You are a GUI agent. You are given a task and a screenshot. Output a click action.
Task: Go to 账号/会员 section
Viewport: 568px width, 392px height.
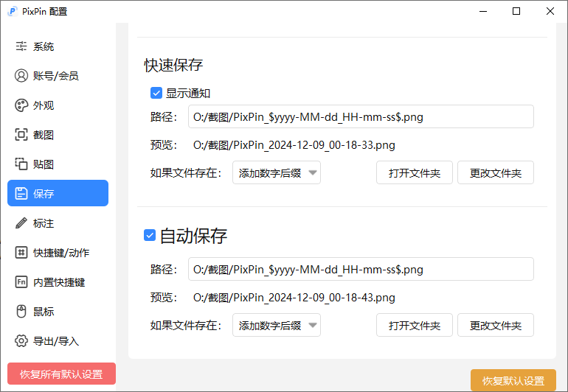click(x=58, y=76)
